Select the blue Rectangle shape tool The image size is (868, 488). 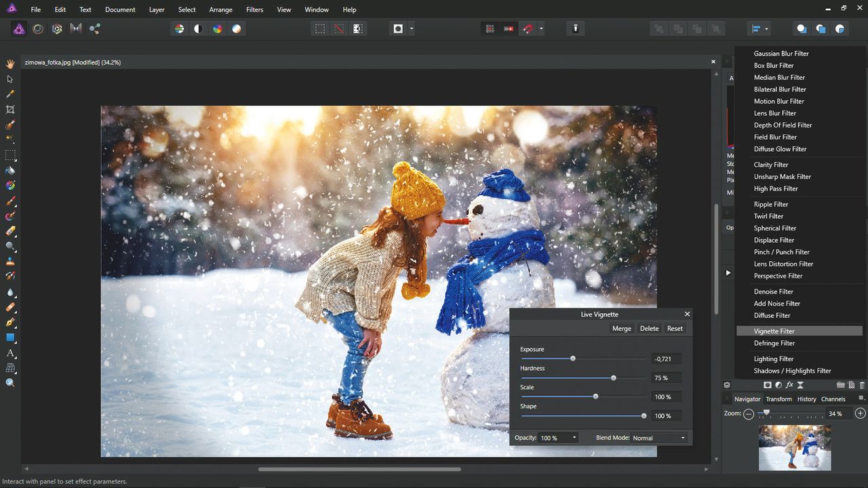[10, 338]
